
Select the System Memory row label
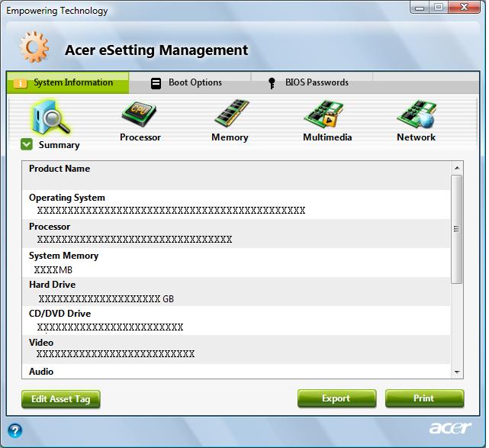[63, 256]
